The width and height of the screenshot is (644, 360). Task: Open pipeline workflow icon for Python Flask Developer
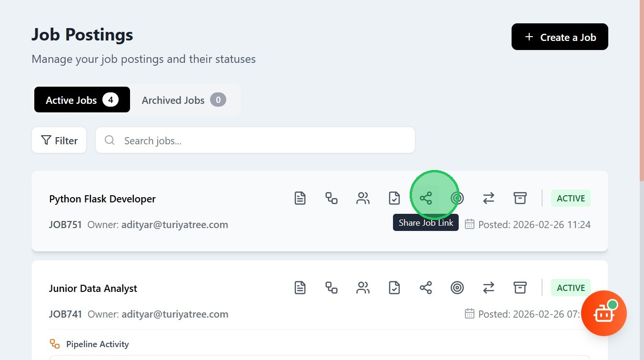click(x=332, y=198)
